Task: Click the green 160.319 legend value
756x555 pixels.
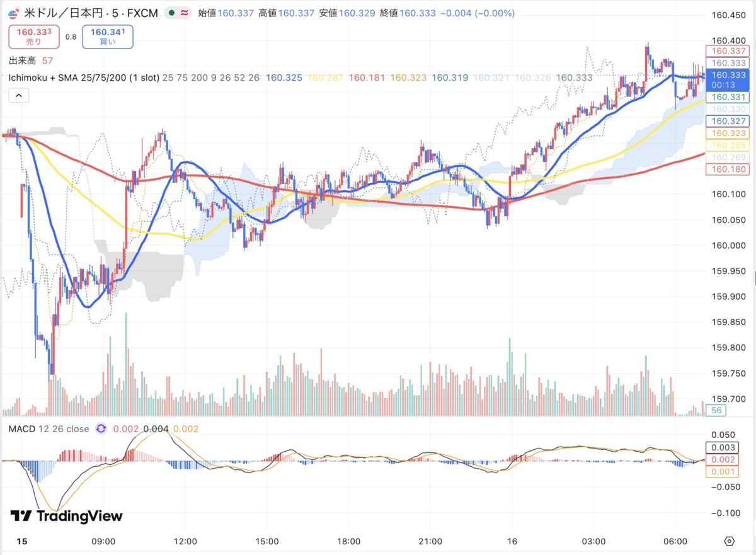Action: click(x=450, y=77)
